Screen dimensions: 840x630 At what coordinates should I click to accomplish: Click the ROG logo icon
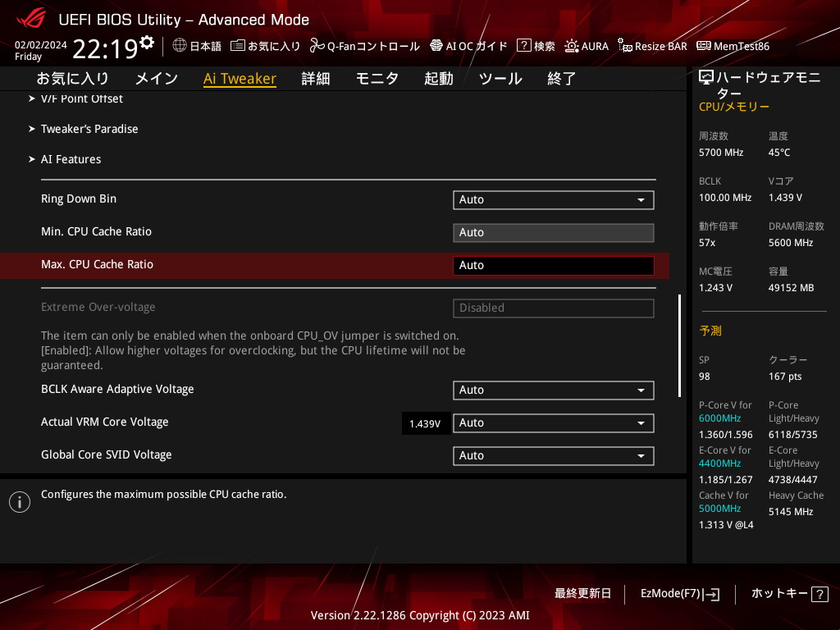click(31, 19)
